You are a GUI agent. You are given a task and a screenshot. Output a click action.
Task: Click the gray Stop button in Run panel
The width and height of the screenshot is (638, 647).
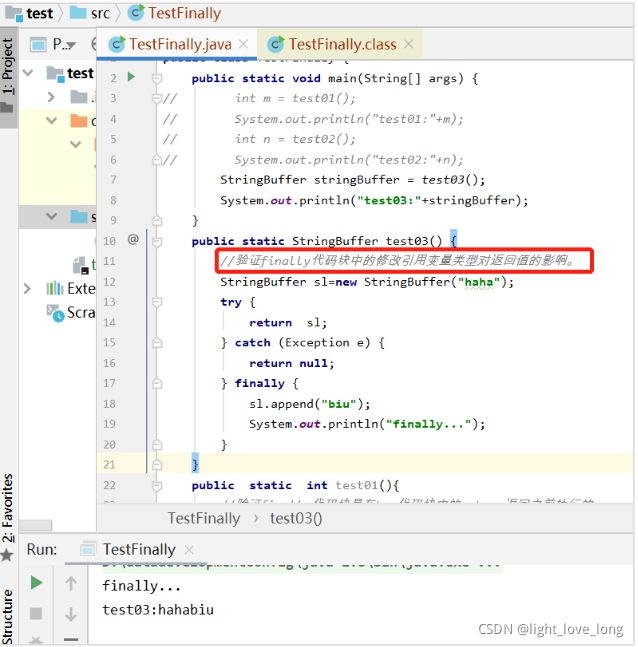coord(36,614)
